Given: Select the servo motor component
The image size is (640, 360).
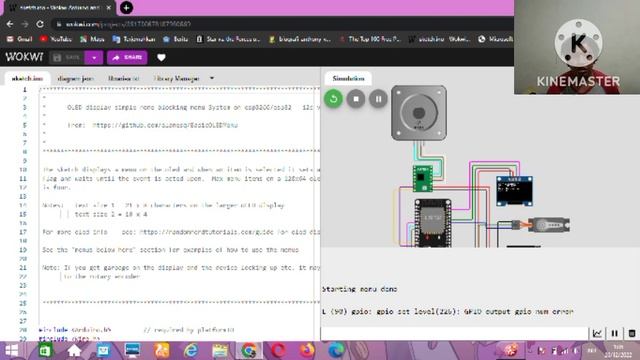Looking at the screenshot, I should coord(541,224).
